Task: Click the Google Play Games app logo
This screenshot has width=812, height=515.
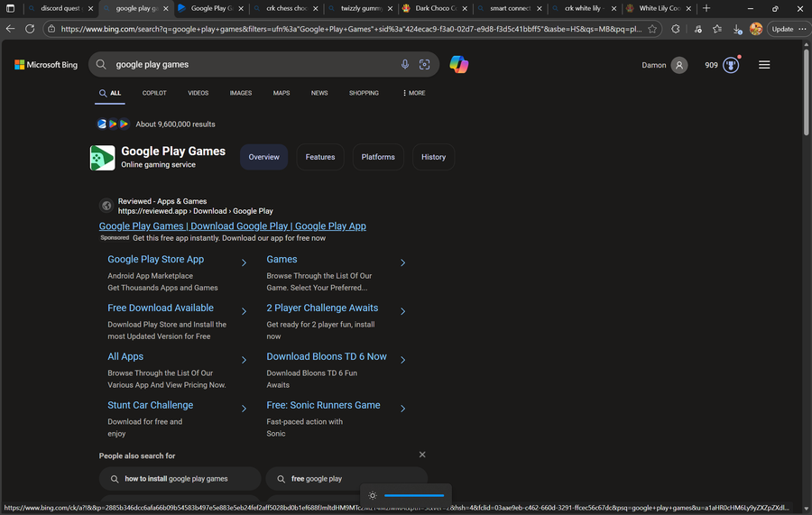Action: click(103, 157)
